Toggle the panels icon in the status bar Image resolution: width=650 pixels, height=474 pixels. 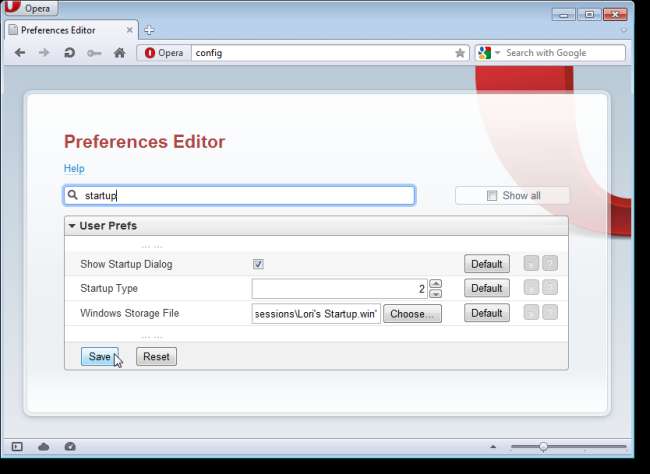click(17, 446)
